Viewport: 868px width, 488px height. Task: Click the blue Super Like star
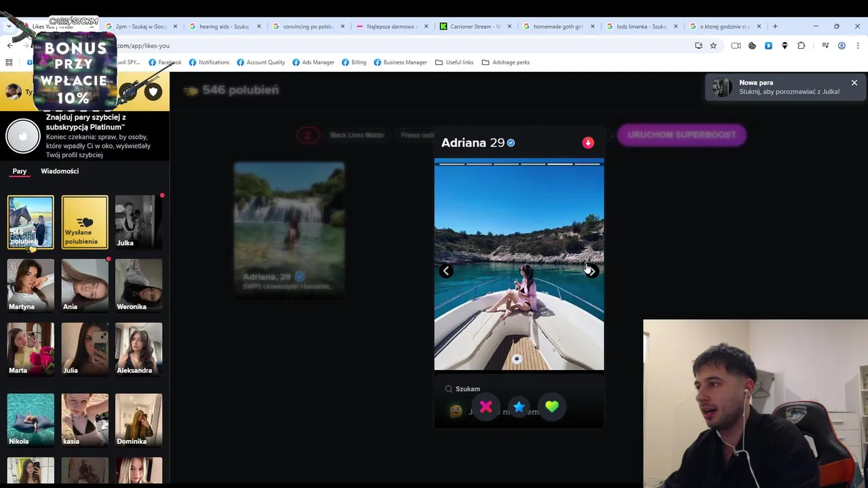[519, 407]
